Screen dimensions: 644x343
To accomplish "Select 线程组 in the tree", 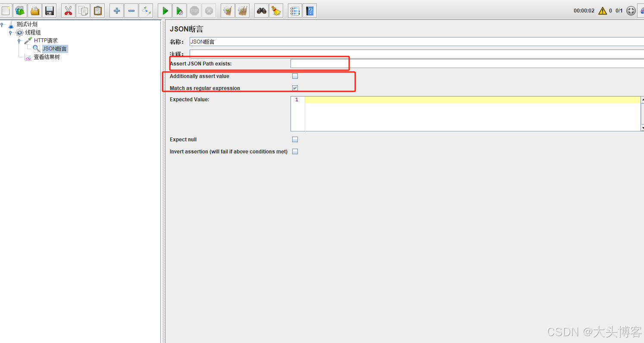I will (x=33, y=32).
